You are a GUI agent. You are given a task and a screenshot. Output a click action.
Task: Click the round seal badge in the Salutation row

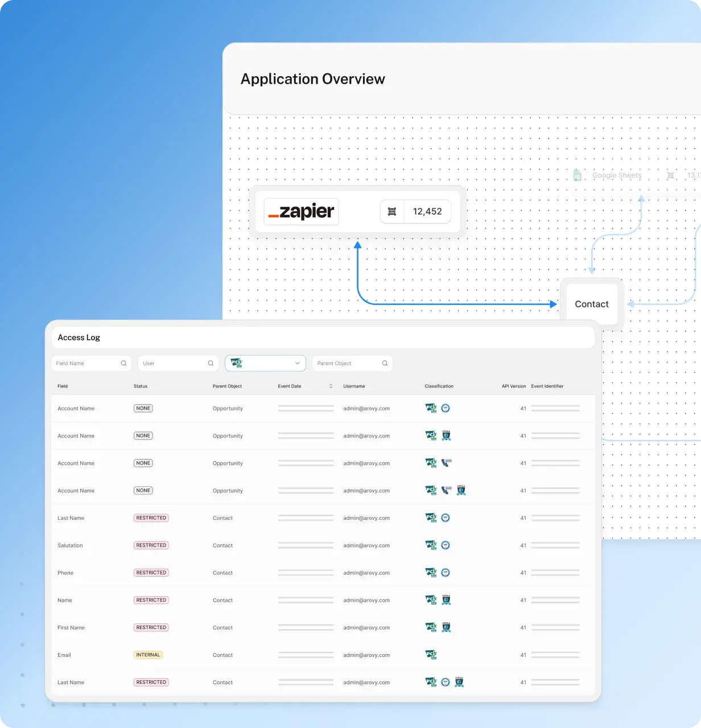[x=446, y=545]
